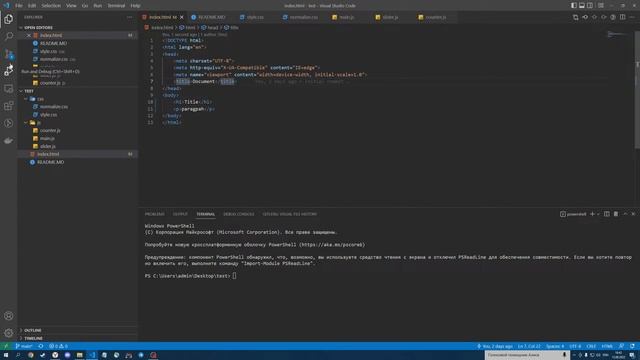The height and width of the screenshot is (360, 640).
Task: Switch to the counter.js editor tab
Action: click(435, 17)
